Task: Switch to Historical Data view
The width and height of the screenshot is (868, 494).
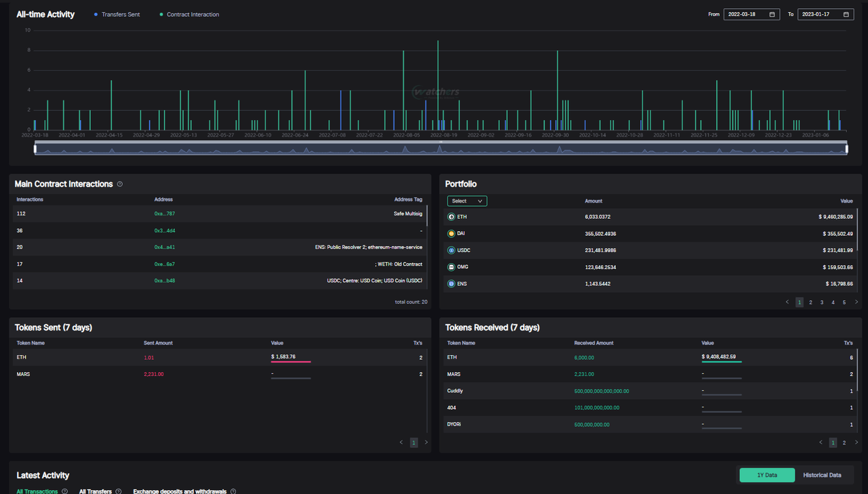Action: pyautogui.click(x=822, y=475)
